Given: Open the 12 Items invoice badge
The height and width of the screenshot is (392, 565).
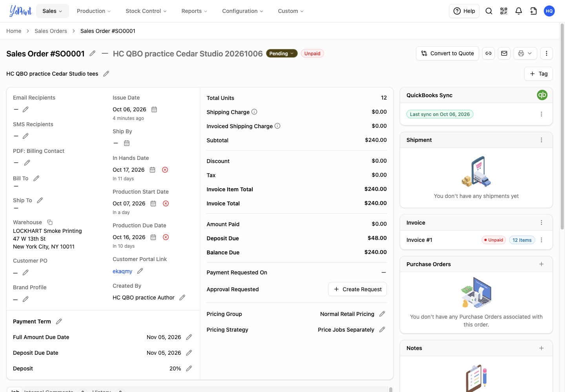Looking at the screenshot, I should click(x=522, y=240).
